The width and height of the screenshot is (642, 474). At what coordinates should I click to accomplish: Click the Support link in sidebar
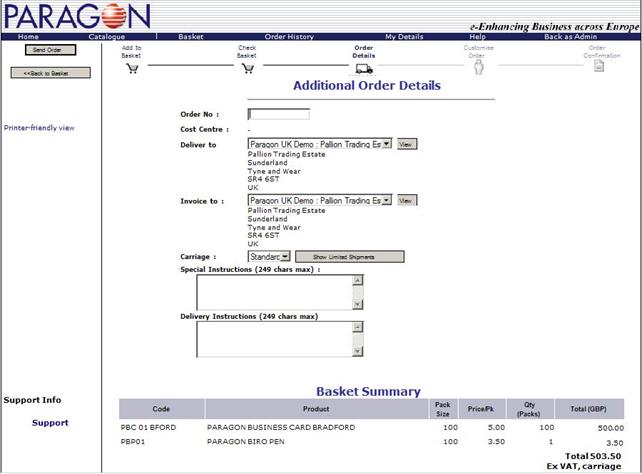point(50,422)
